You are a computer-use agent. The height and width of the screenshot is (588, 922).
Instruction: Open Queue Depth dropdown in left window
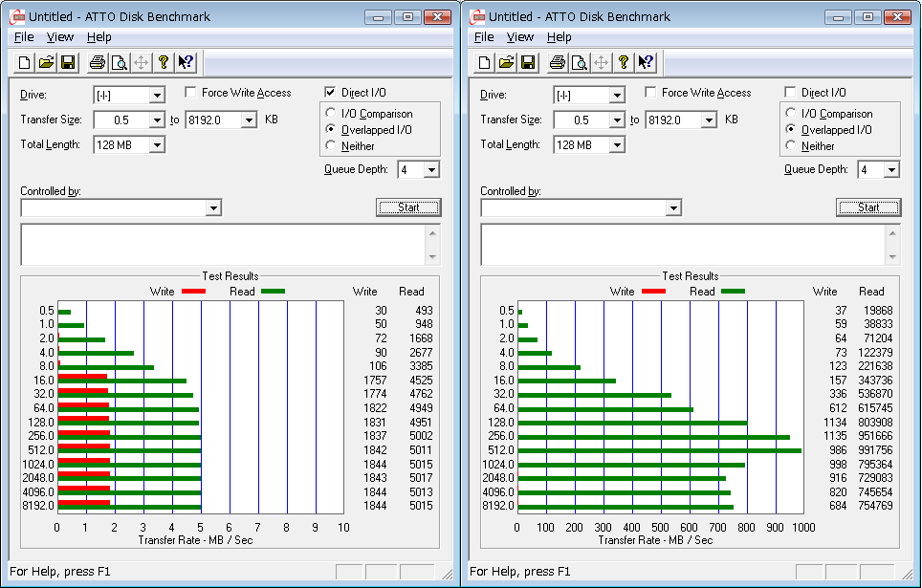pos(431,170)
